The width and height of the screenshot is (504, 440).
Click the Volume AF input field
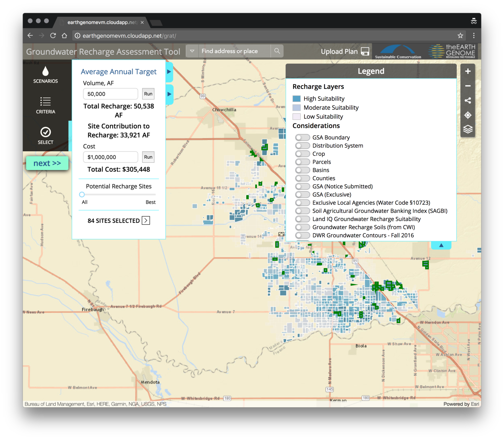111,94
